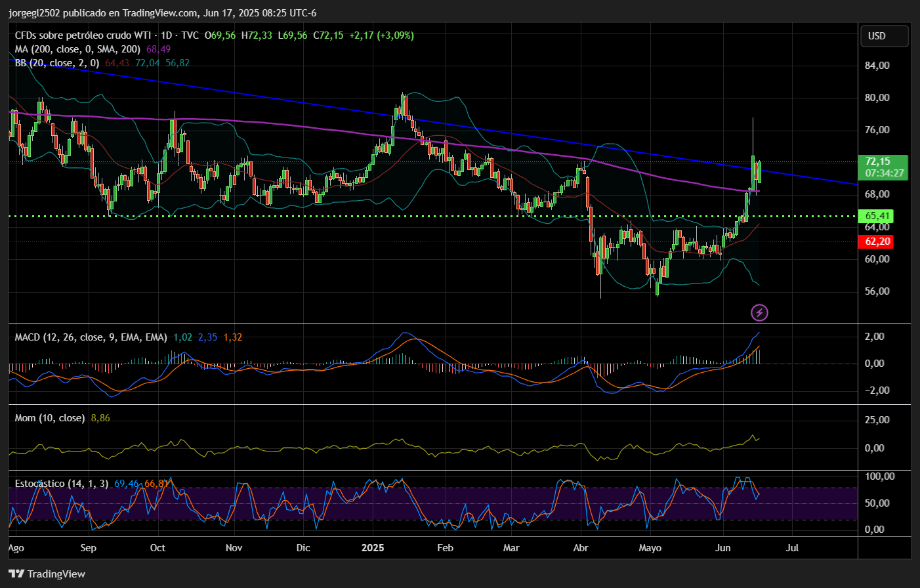The height and width of the screenshot is (588, 920).
Task: Click the Feb label on time axis
Action: 445,548
